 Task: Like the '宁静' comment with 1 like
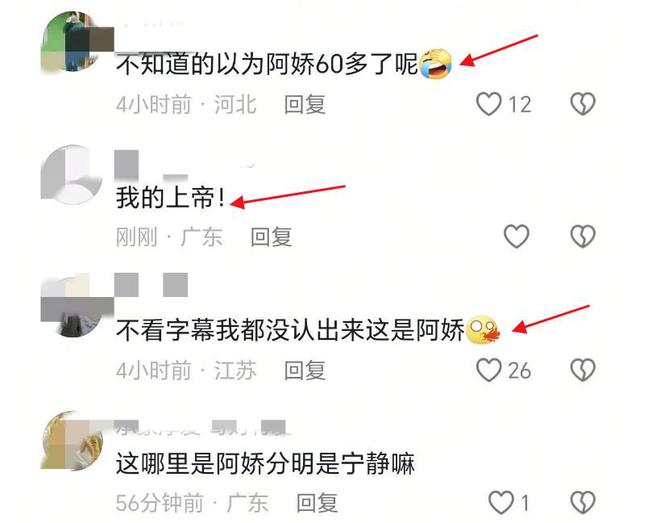click(501, 502)
